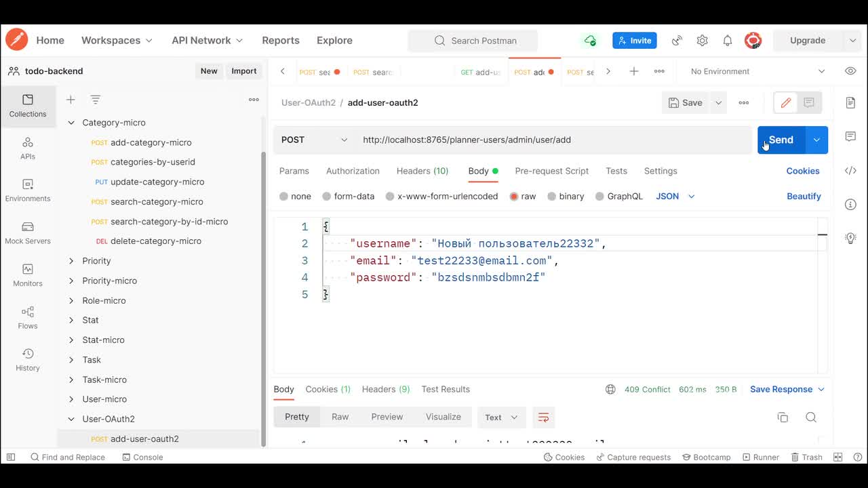Open environment quick look eye icon

coord(850,71)
